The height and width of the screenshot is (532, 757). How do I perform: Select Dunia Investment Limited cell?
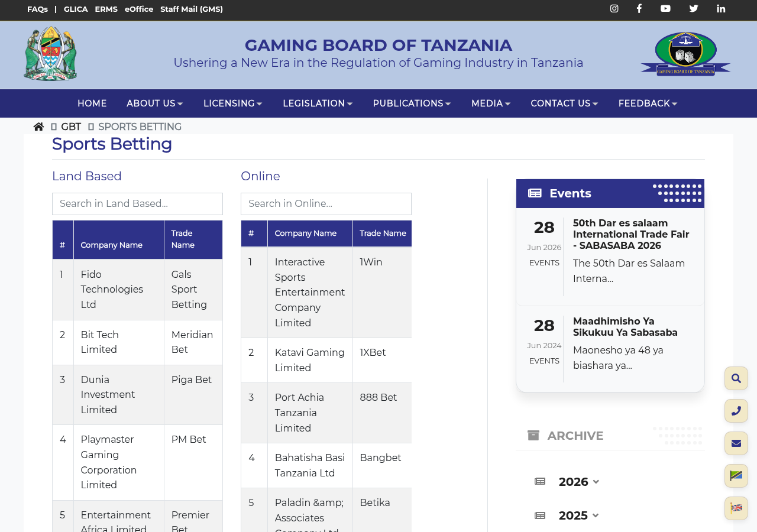(x=119, y=395)
